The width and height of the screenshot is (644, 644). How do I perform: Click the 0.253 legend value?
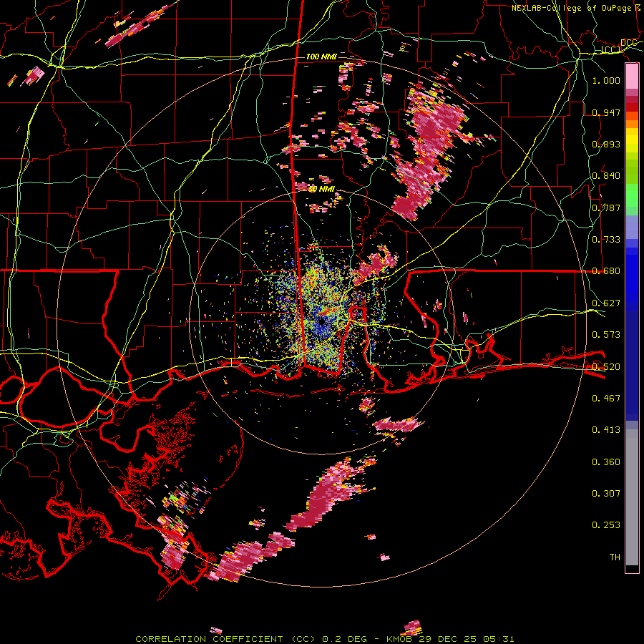(x=606, y=525)
